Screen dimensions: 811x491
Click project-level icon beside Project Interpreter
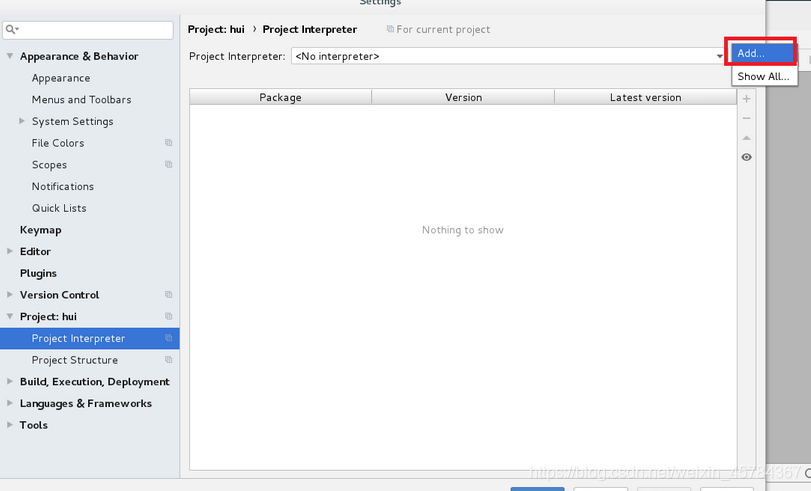point(169,338)
